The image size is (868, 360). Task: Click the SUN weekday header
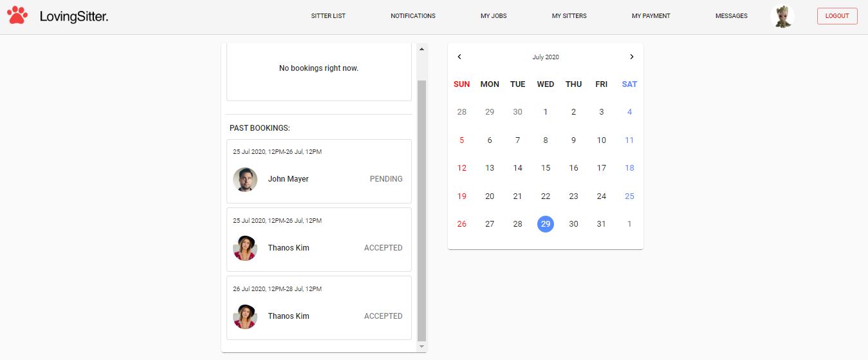tap(462, 84)
